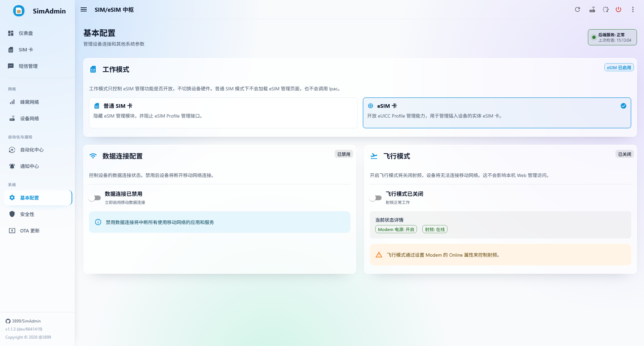The width and height of the screenshot is (644, 346).
Task: Open 通知中心 in sidebar
Action: coord(38,166)
